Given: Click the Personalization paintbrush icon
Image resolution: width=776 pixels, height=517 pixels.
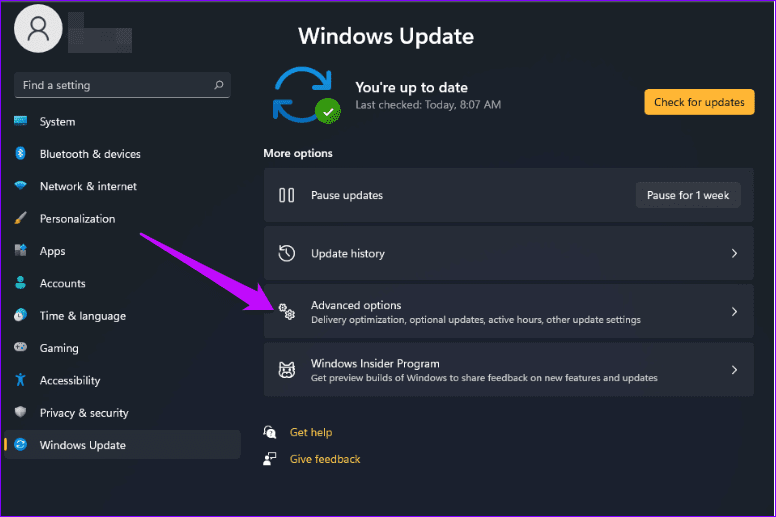Looking at the screenshot, I should [x=20, y=218].
